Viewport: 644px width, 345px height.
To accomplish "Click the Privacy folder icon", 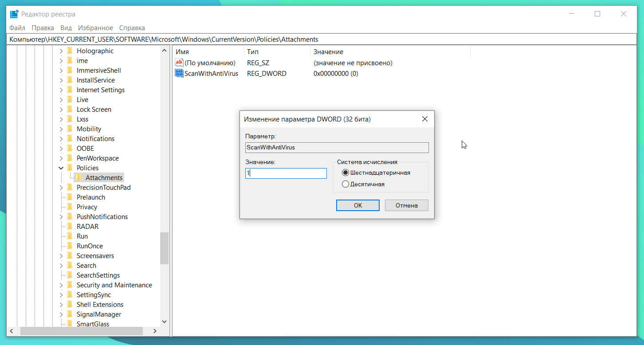I will click(70, 207).
